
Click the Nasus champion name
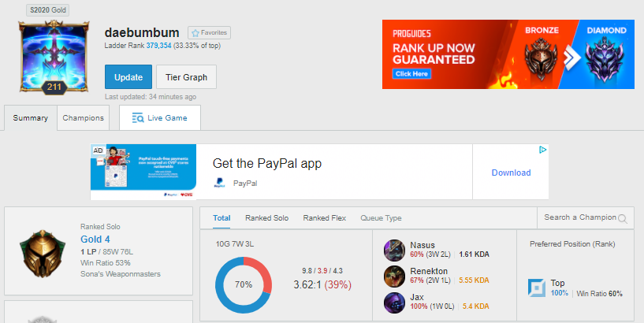point(423,245)
